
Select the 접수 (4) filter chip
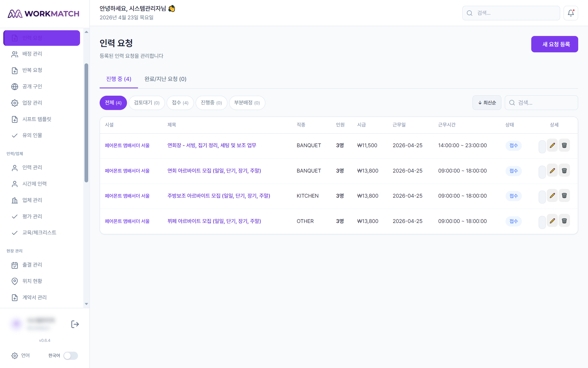point(180,103)
